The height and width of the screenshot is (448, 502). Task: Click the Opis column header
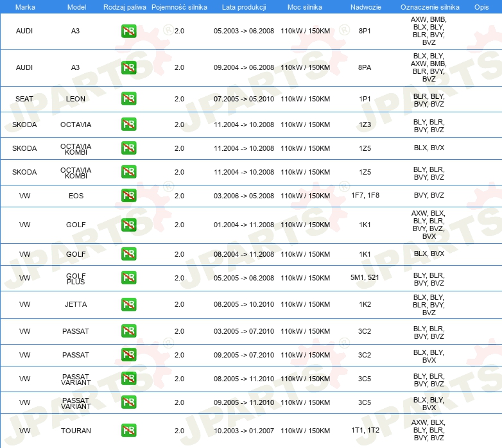click(x=481, y=6)
